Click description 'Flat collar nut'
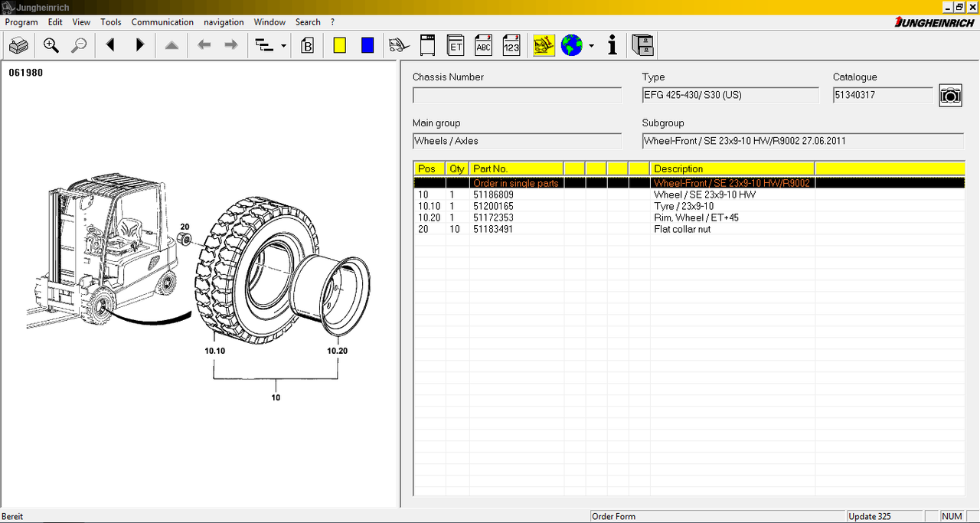 point(682,229)
